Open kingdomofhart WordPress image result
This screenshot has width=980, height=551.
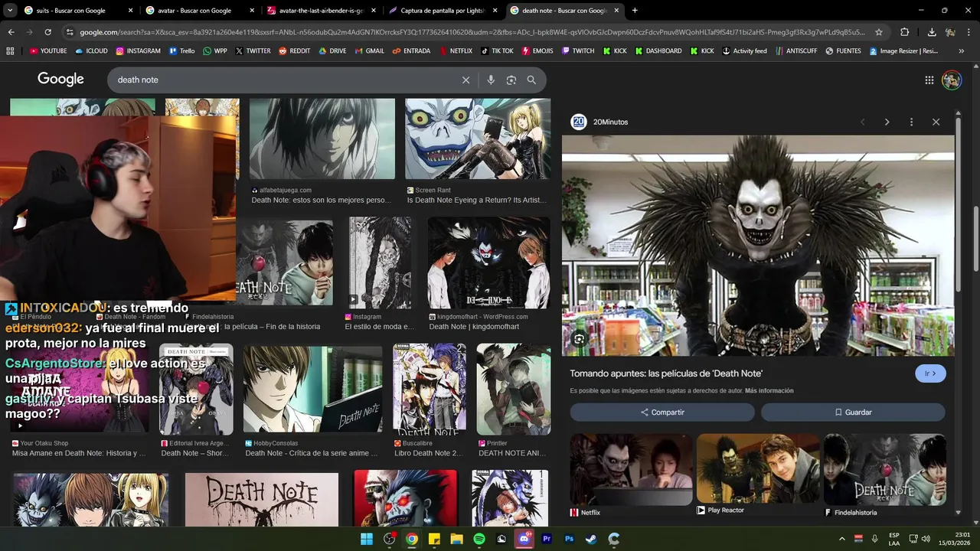tap(488, 262)
